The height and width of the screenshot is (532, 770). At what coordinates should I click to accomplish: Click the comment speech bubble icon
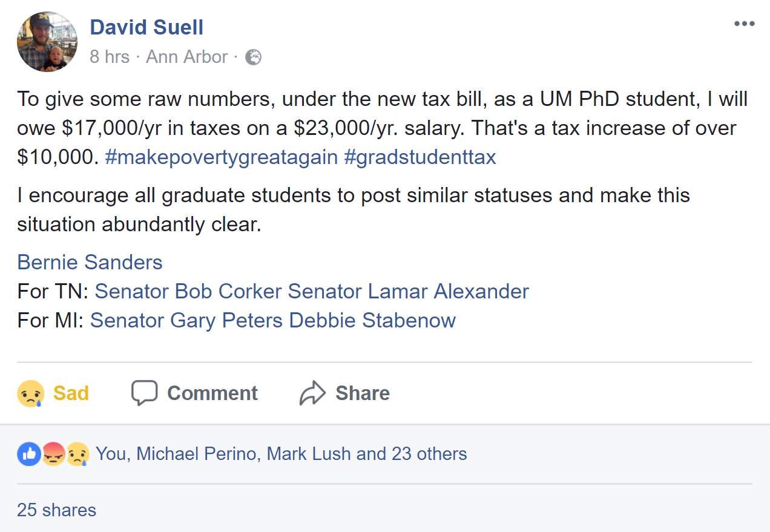[144, 393]
